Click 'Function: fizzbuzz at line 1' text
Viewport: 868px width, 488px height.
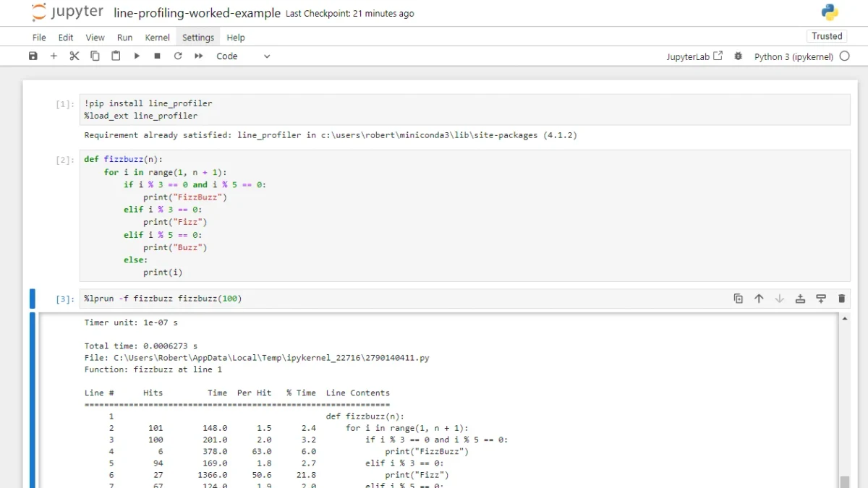point(153,369)
